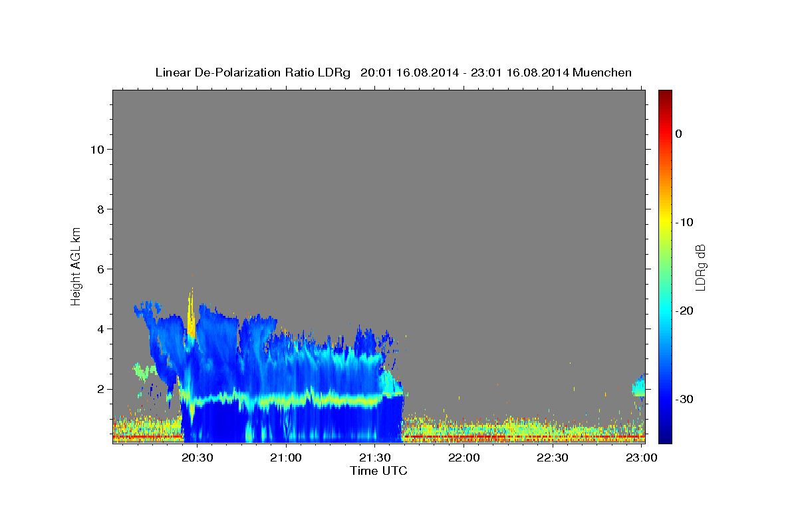The height and width of the screenshot is (532, 798).
Task: Click the 22:30 time tick label
Action: click(552, 458)
